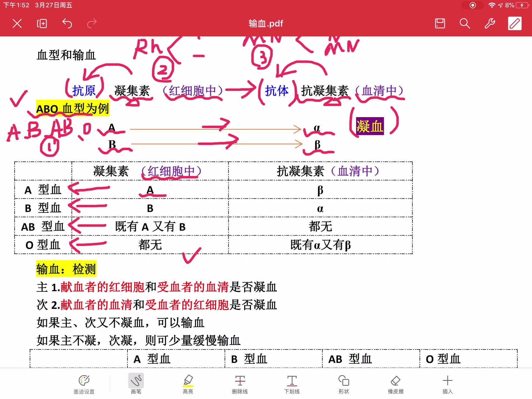Tap the heading 血型和输血
This screenshot has width=532, height=399.
[66, 55]
